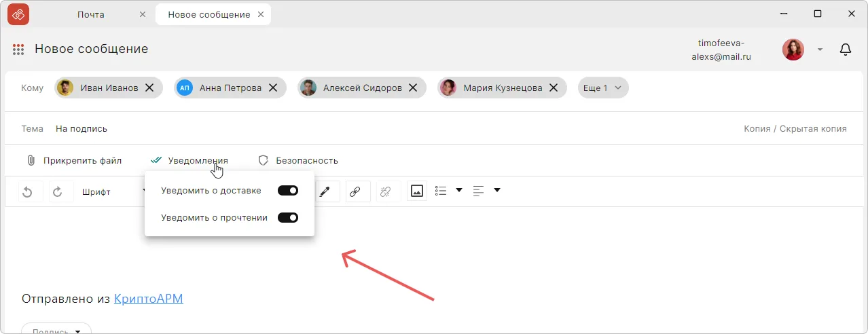Open the notification bell icon
This screenshot has width=868, height=334.
click(846, 50)
